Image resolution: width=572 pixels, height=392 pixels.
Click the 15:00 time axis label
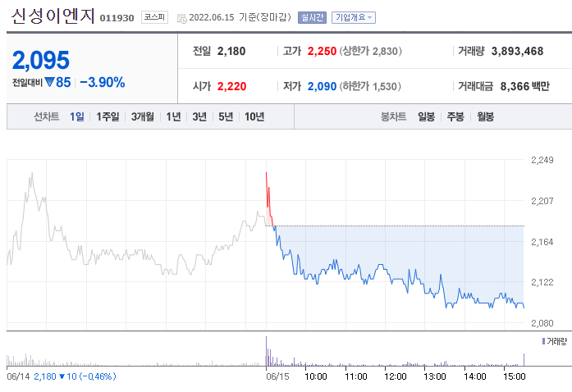[x=515, y=376]
